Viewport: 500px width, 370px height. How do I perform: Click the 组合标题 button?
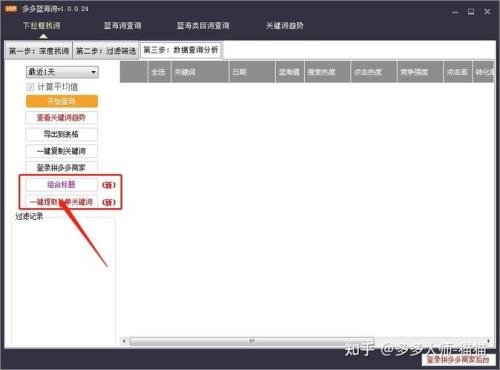point(61,185)
